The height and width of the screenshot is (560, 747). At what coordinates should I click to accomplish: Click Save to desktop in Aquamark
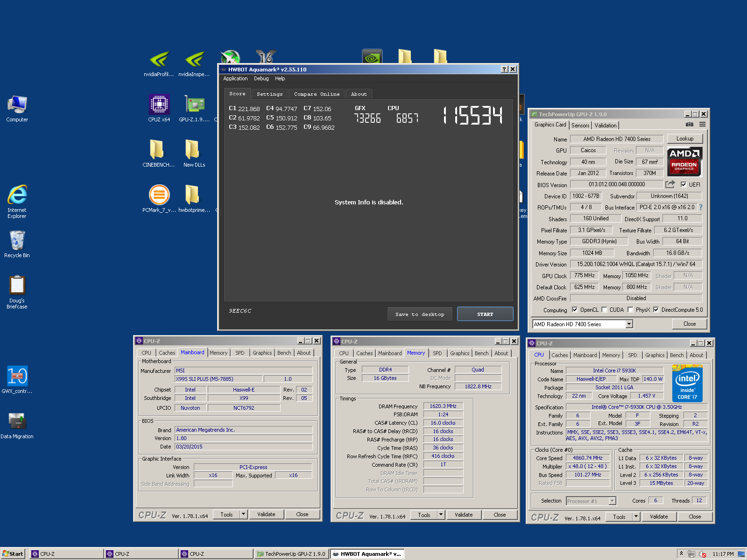pos(420,314)
